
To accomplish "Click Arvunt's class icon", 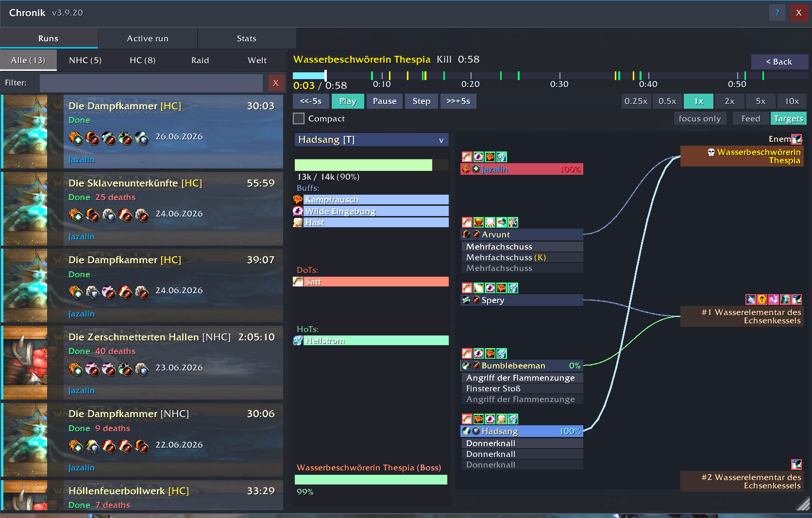I will pos(466,234).
